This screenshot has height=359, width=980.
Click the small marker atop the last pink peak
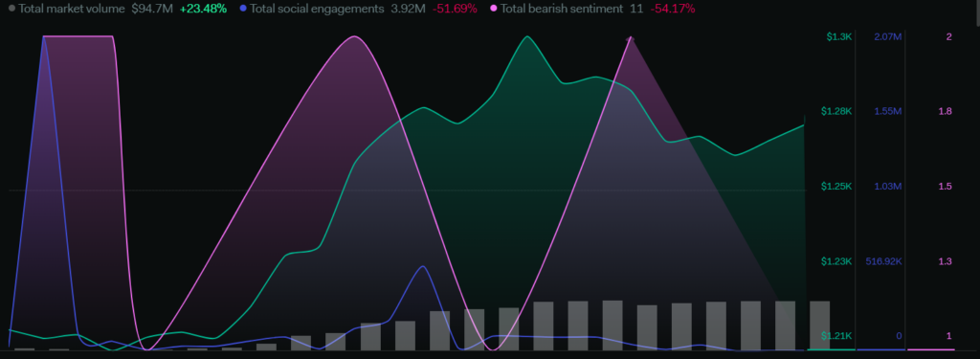point(630,39)
